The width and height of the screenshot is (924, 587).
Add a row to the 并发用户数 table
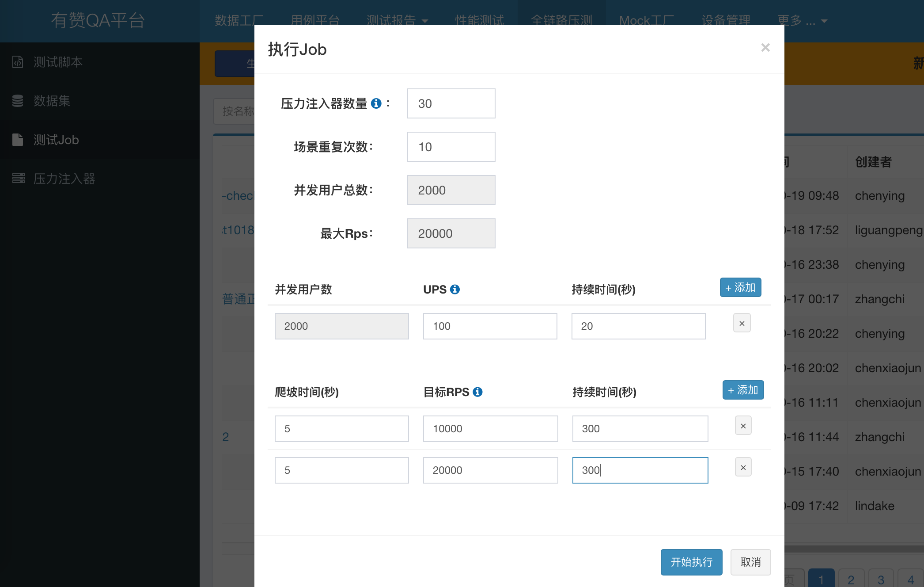[741, 288]
